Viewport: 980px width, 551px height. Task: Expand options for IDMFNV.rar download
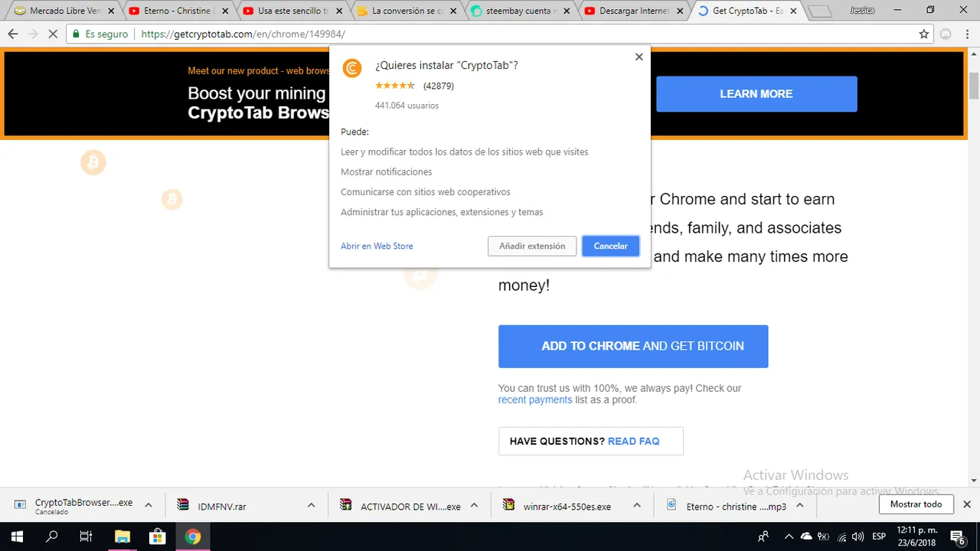[311, 505]
